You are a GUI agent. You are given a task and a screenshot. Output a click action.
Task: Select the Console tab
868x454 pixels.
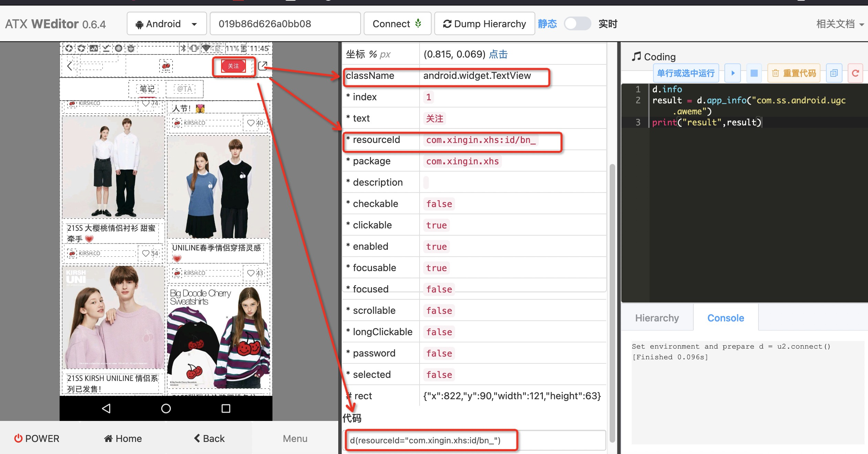coord(725,318)
